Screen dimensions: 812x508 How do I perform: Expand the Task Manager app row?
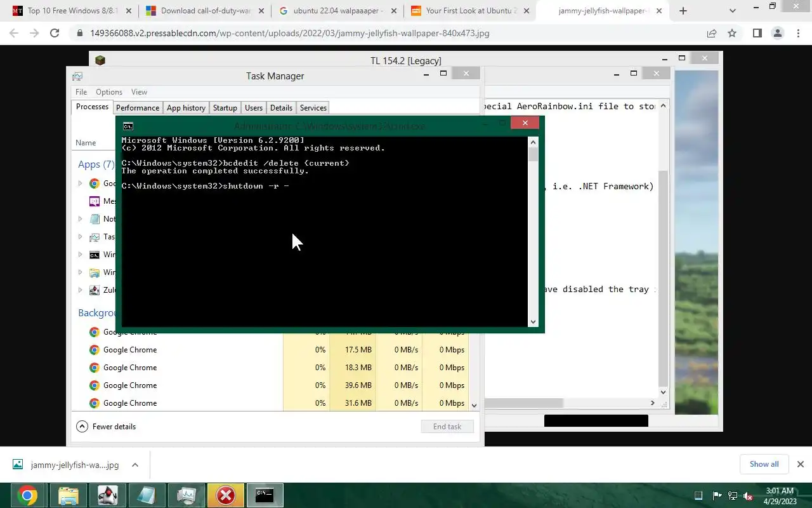pos(80,237)
